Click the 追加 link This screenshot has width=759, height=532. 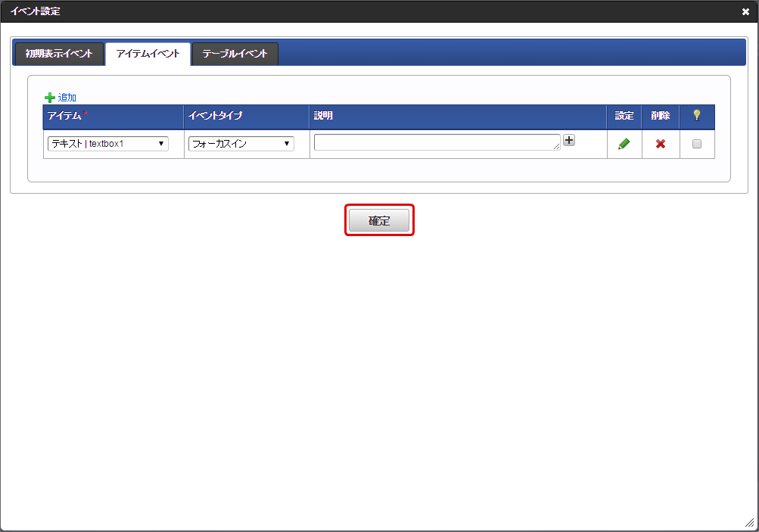67,98
